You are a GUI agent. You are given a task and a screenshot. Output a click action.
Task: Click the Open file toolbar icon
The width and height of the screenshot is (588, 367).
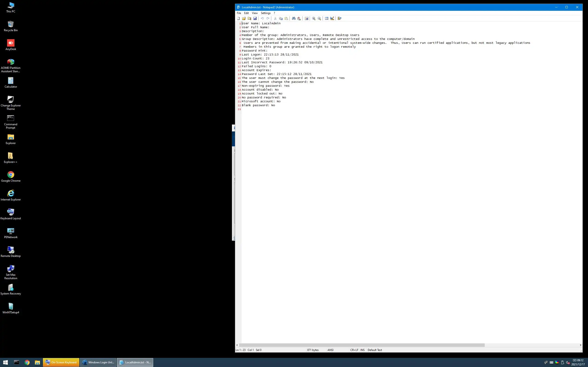click(244, 18)
